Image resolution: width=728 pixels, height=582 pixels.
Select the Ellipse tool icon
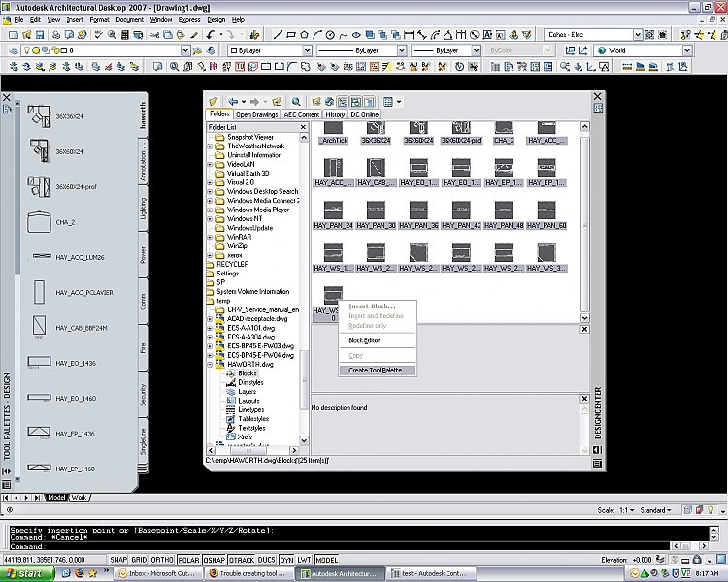click(356, 35)
